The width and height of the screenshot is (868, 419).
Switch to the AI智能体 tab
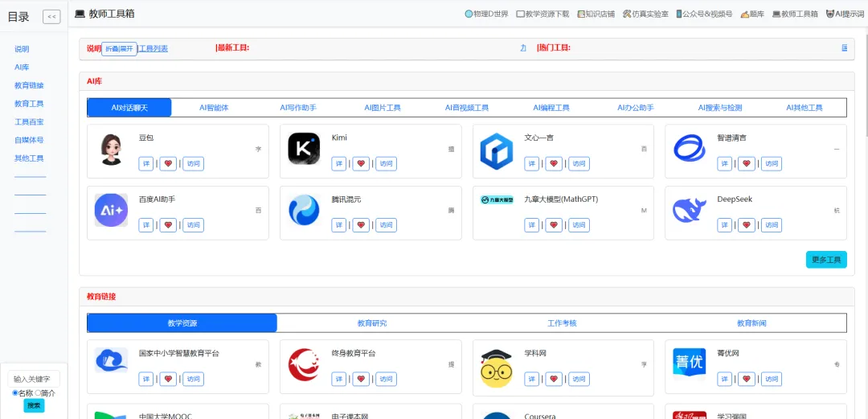click(214, 108)
